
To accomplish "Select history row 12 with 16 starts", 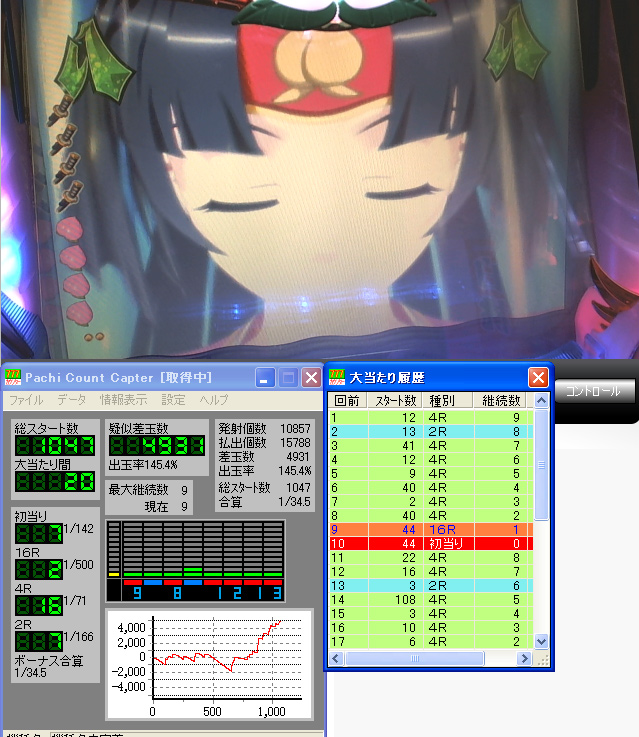I will point(431,572).
